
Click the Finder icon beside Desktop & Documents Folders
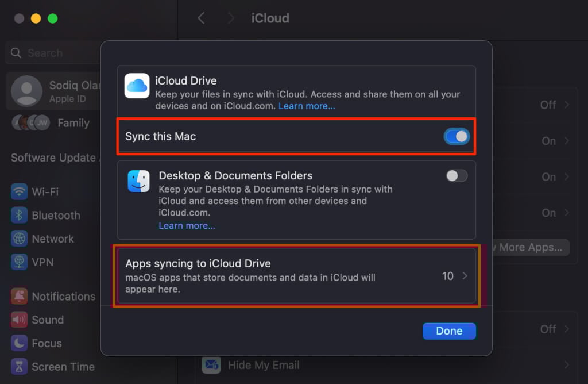click(x=138, y=181)
